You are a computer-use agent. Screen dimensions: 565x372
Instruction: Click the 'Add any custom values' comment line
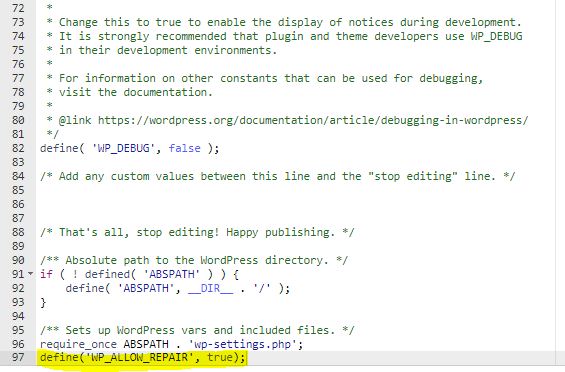pyautogui.click(x=277, y=176)
